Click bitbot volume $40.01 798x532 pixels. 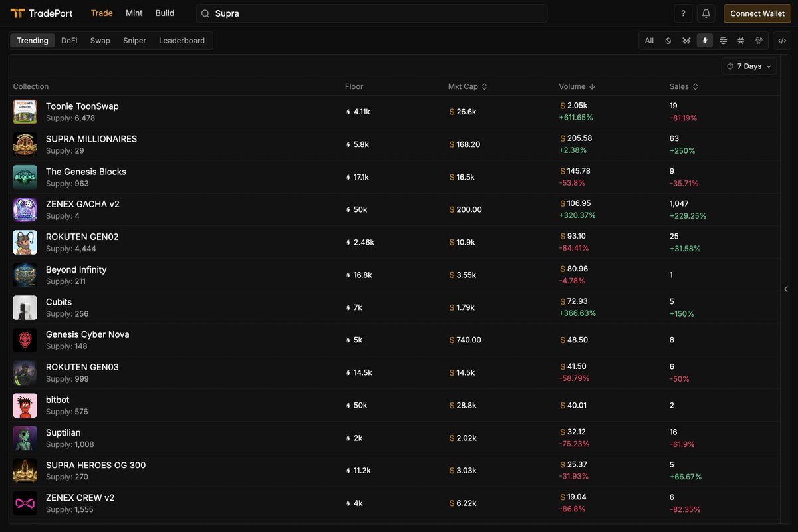point(575,405)
